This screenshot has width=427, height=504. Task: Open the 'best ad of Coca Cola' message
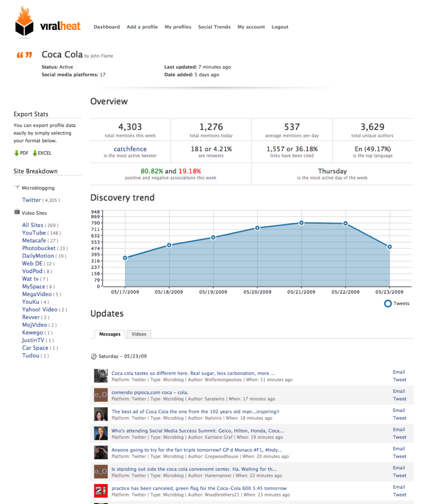point(195,411)
